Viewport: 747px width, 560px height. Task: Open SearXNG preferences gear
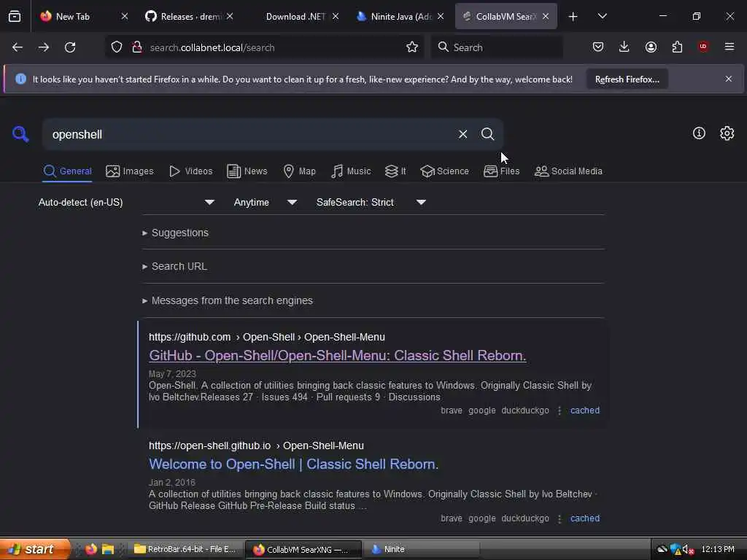tap(727, 133)
